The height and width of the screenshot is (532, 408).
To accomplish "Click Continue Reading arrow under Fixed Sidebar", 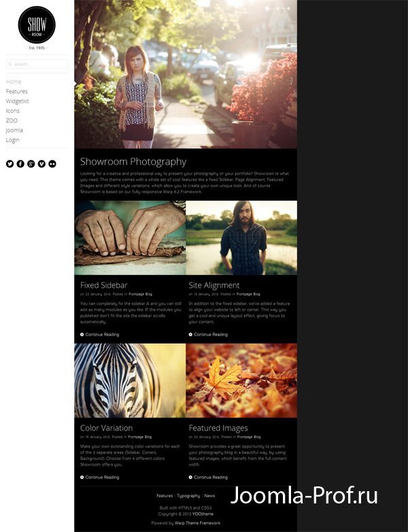I will [82, 335].
